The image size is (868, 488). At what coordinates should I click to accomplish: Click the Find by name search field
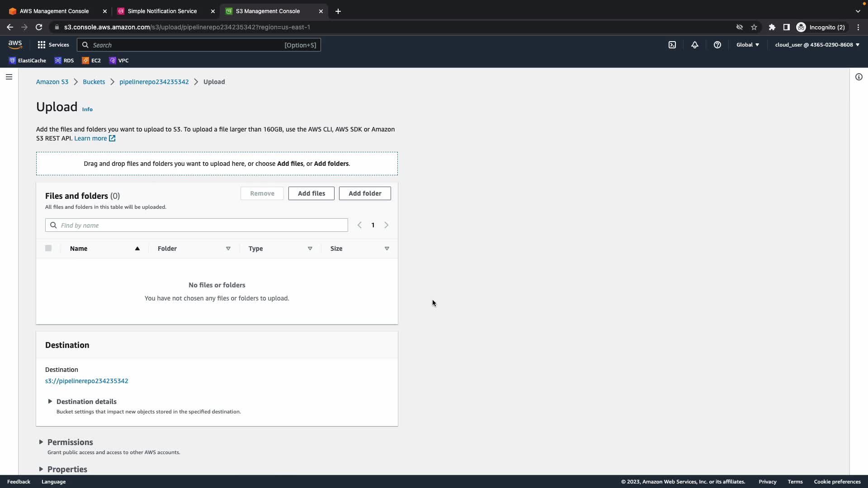pos(202,225)
